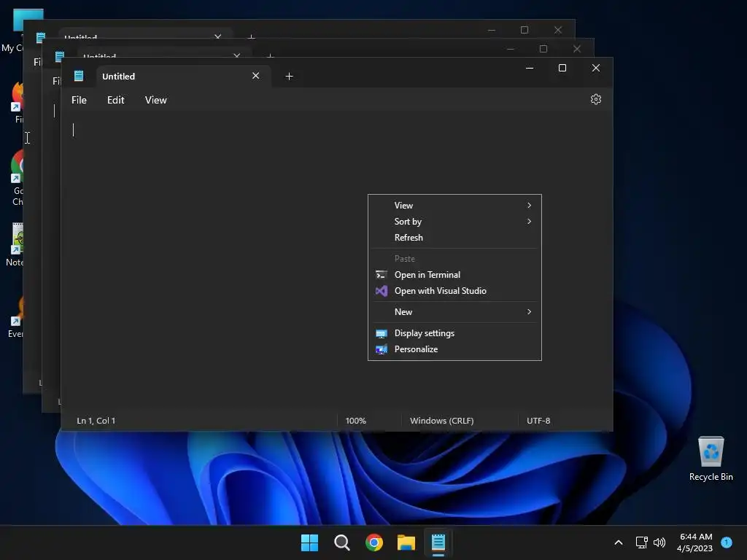This screenshot has width=747, height=560.
Task: Close the middle Notepad window behind
Action: coord(577,49)
